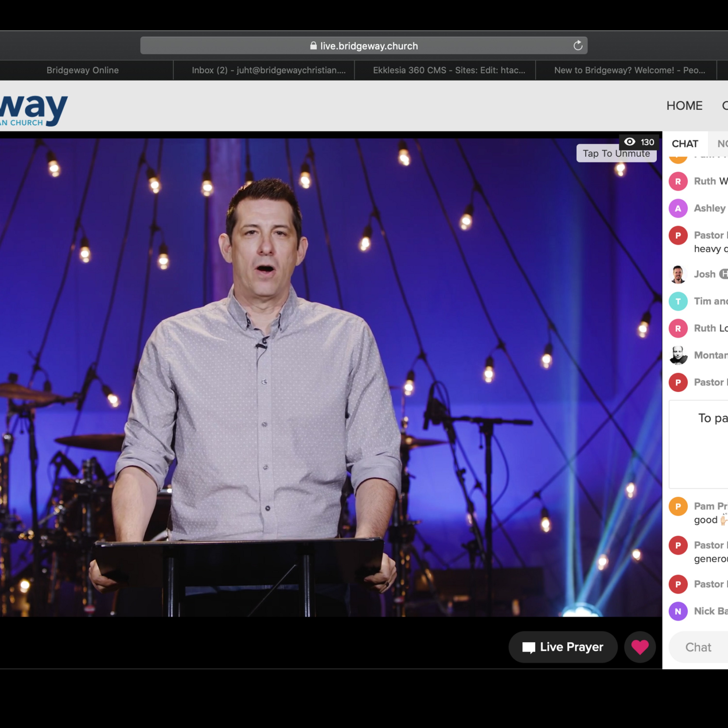Tap the pink heart reaction icon
Screen dimensions: 728x728
640,647
